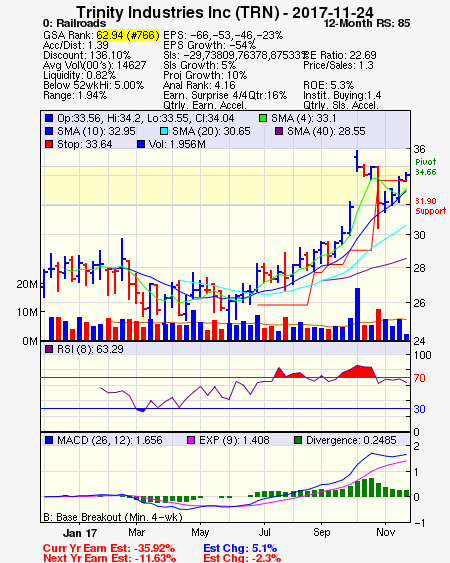Click the Divergence: 0.2485 label

click(x=351, y=440)
